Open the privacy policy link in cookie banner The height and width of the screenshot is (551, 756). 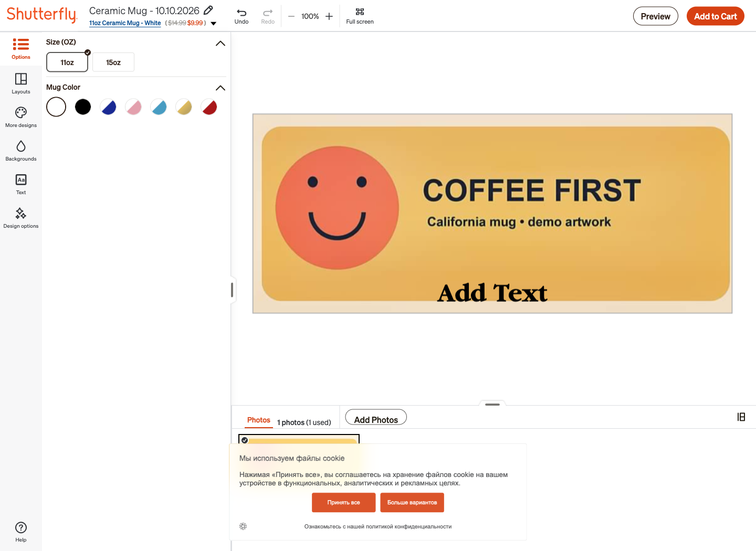(x=378, y=526)
